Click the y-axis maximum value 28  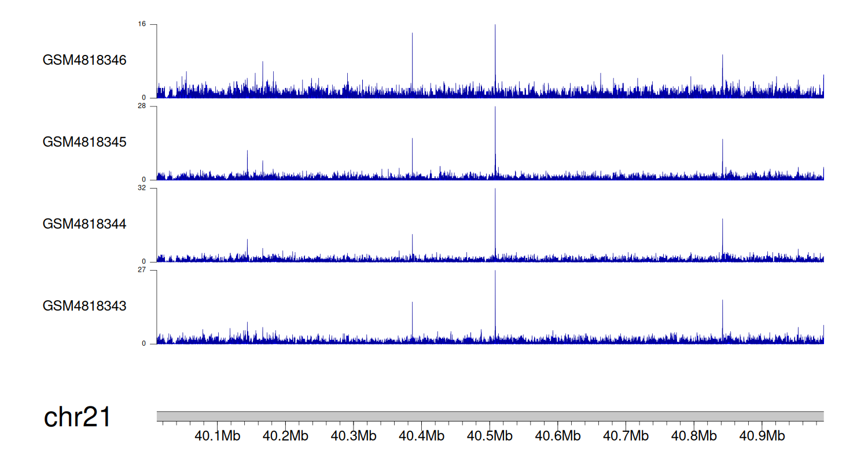pyautogui.click(x=142, y=106)
